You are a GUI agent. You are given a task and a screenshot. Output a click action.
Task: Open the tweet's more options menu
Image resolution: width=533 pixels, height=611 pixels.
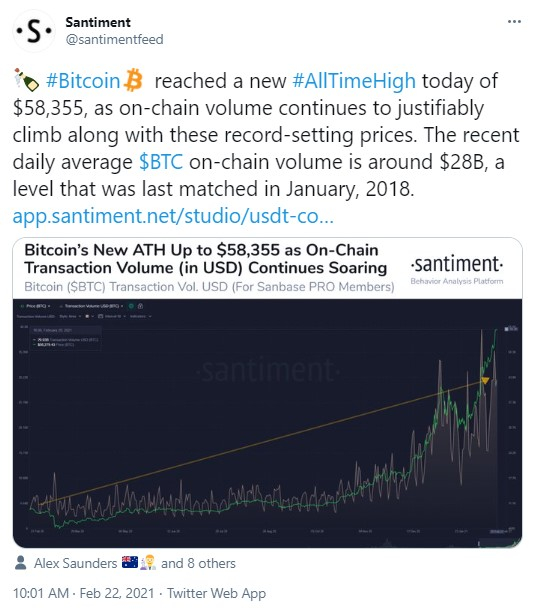coord(514,22)
